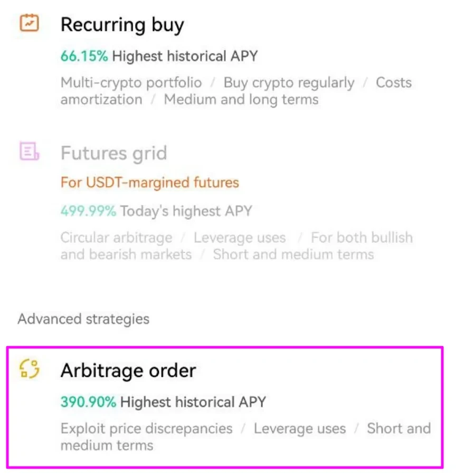Tap the 'For USDT-margined futures' orange label
The image size is (465, 476).
pyautogui.click(x=149, y=183)
